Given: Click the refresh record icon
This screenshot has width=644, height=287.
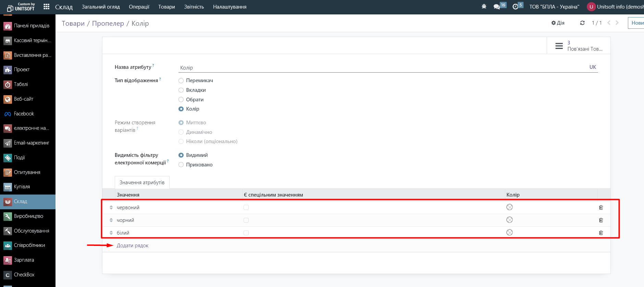Looking at the screenshot, I should (582, 23).
